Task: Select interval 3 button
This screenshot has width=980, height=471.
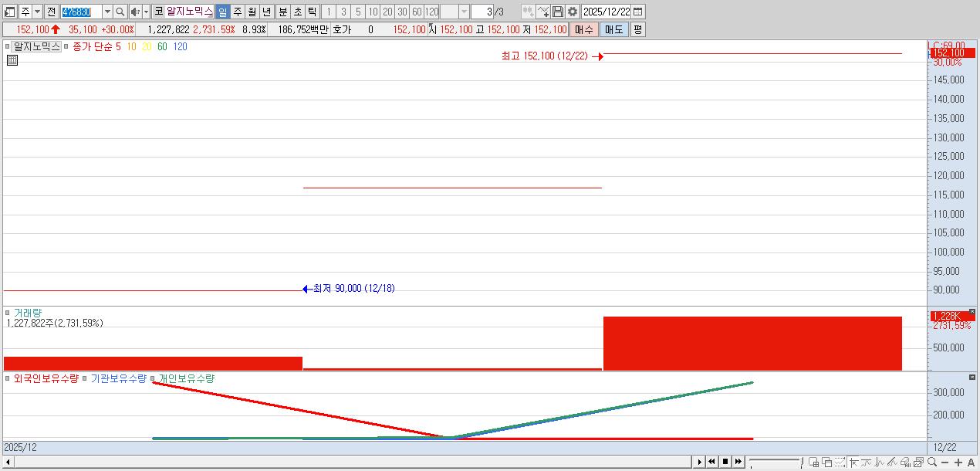Action: (x=343, y=12)
